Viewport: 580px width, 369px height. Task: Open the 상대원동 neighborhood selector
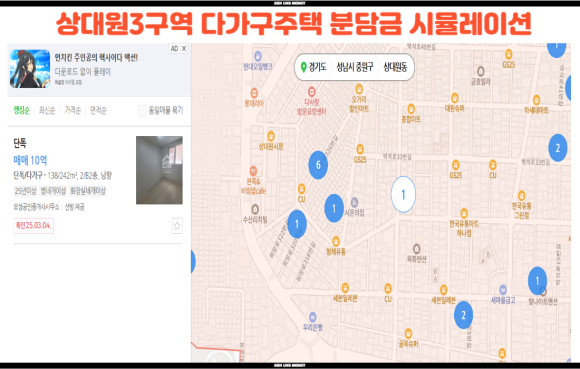coord(395,67)
